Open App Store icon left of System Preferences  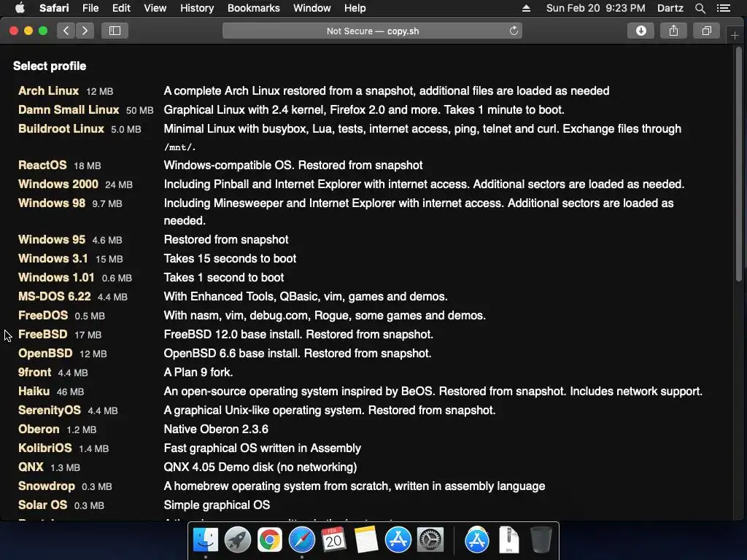point(398,540)
